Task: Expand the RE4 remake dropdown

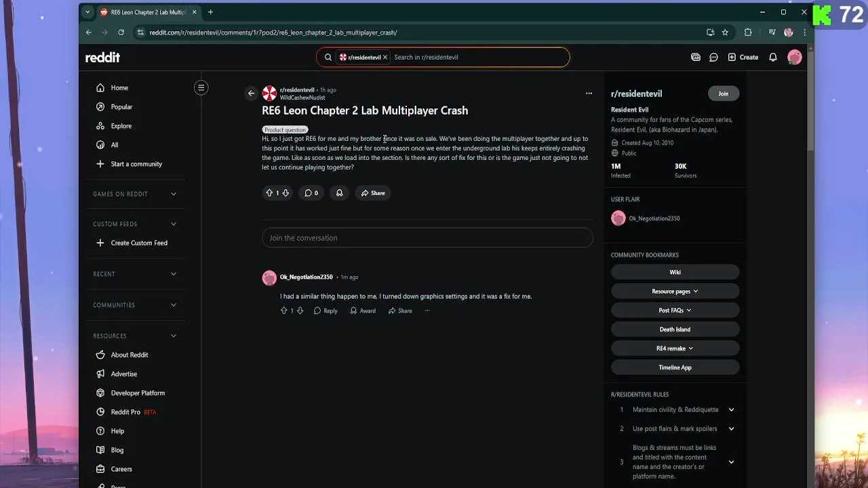Action: [675, 348]
